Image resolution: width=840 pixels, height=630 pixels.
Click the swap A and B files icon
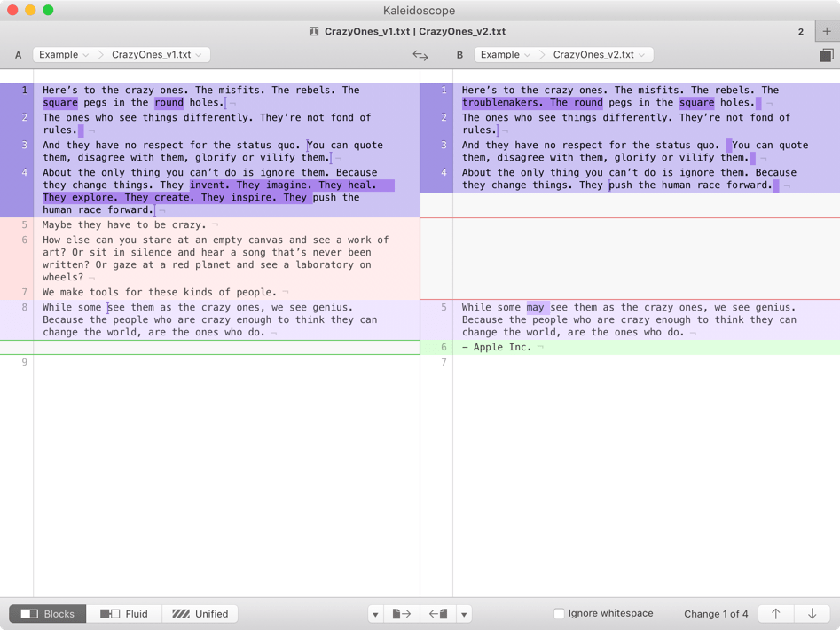pyautogui.click(x=420, y=55)
